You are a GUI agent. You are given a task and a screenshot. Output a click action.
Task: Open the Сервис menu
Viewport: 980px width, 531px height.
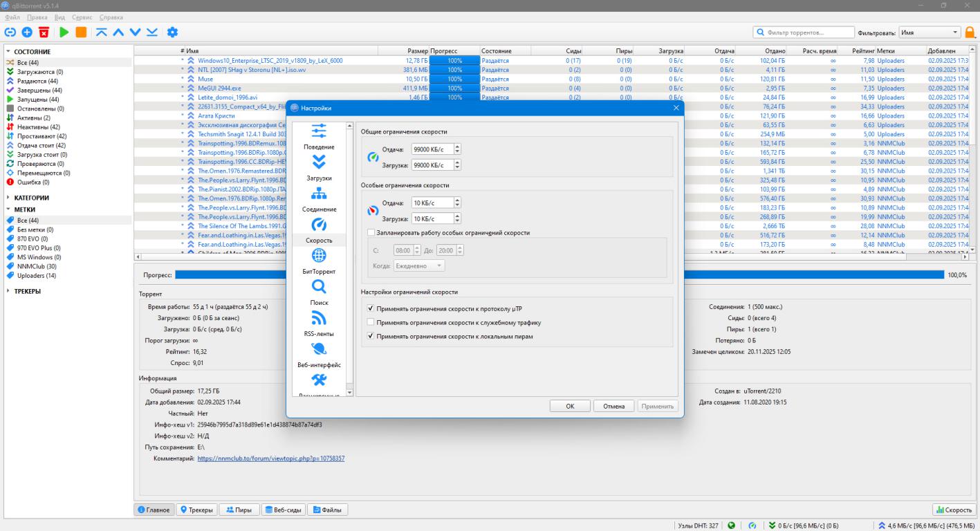(x=82, y=17)
